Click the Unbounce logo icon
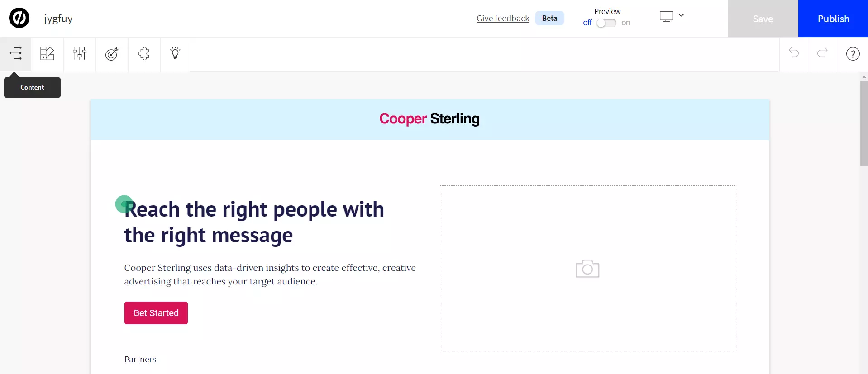The width and height of the screenshot is (868, 374). coord(19,19)
